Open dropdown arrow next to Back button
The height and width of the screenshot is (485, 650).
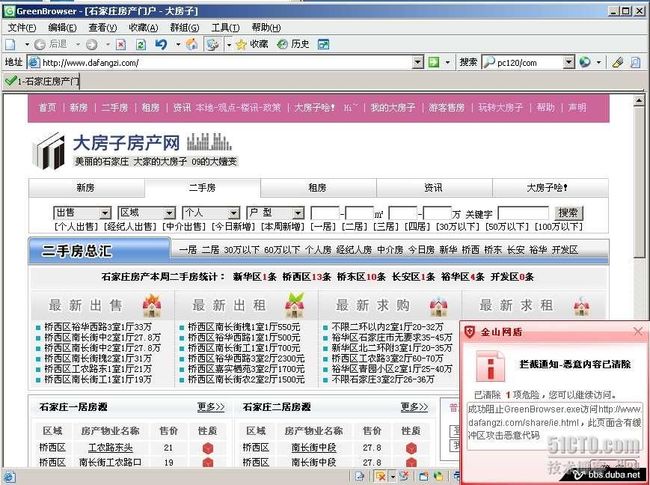point(77,44)
